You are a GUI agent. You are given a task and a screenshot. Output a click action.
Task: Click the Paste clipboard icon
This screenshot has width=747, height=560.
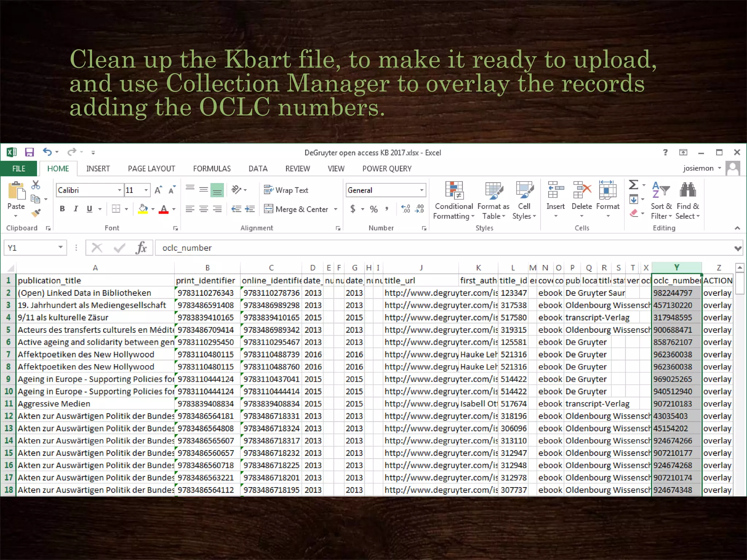16,191
